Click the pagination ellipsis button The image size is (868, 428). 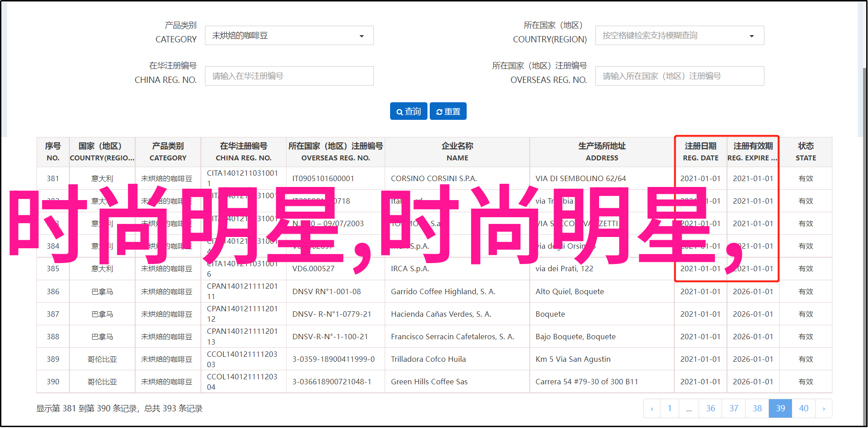pyautogui.click(x=689, y=409)
